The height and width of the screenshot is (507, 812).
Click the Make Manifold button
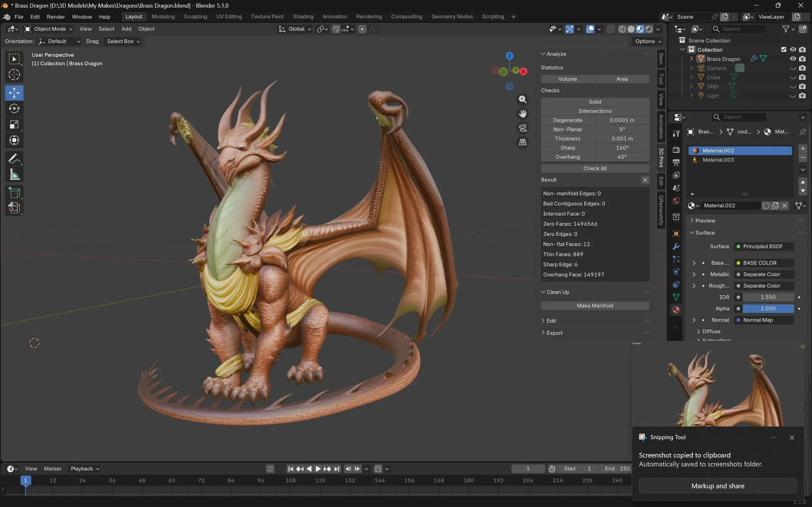[x=595, y=306]
